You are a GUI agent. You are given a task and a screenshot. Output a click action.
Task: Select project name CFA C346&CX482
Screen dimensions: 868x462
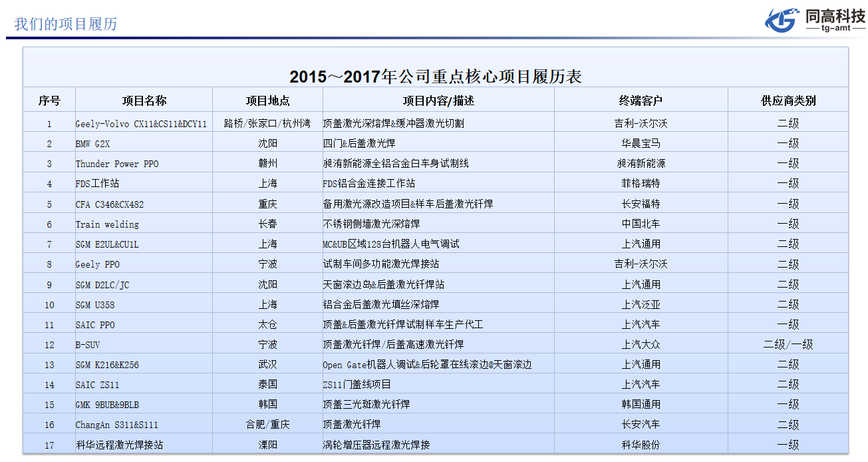[x=110, y=204]
